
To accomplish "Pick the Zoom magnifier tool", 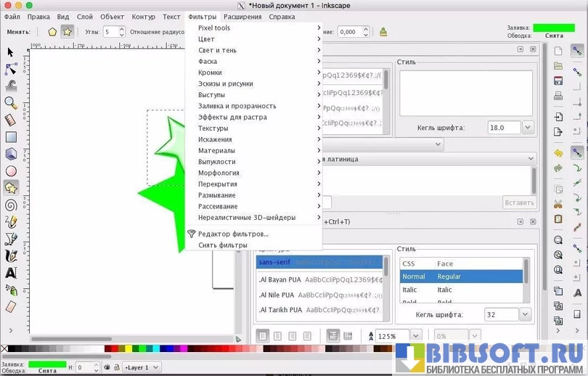I will [x=11, y=103].
